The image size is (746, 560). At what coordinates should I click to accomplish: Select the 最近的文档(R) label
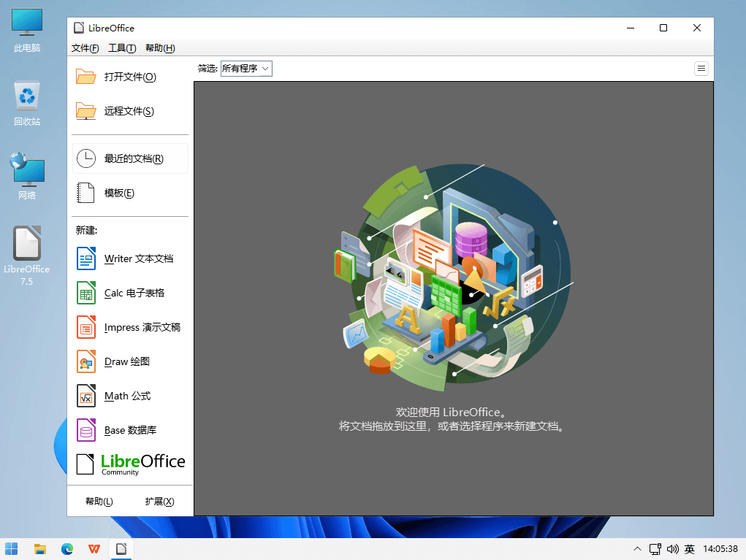tap(134, 158)
